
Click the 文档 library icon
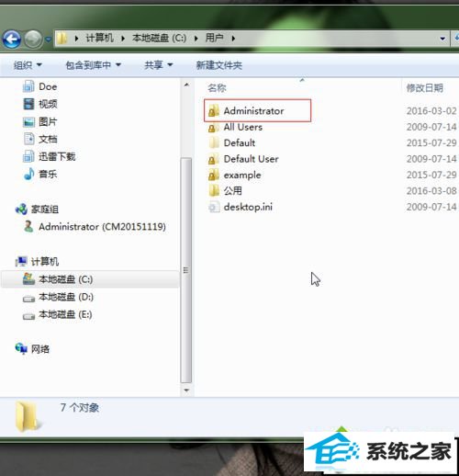click(28, 139)
